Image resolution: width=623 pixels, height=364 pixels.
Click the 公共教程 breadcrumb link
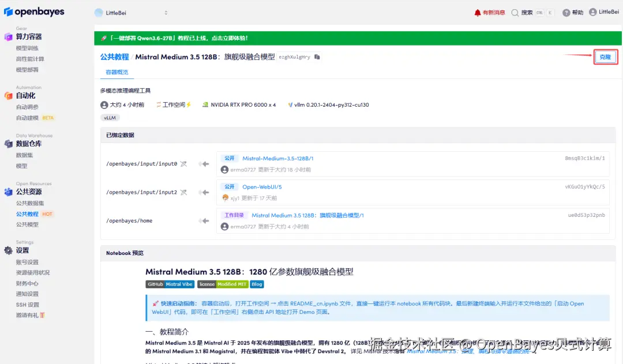tap(114, 57)
